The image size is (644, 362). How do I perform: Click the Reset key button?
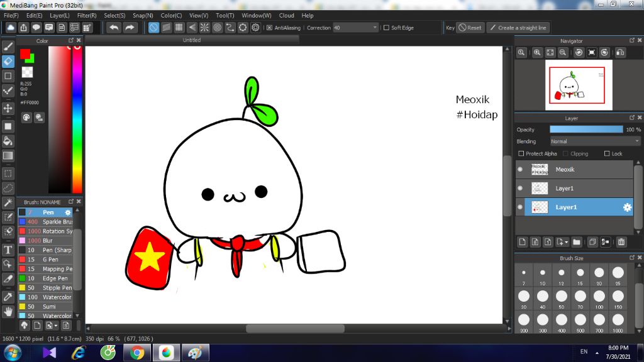470,28
